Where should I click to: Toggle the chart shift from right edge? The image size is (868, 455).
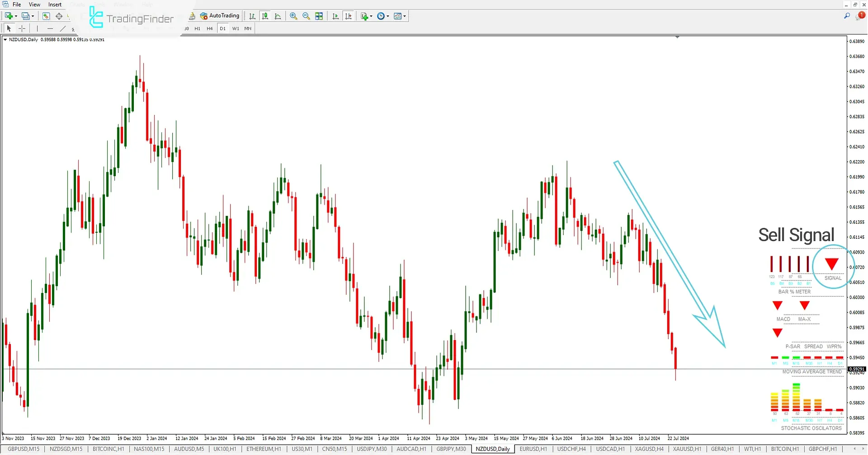(x=349, y=16)
